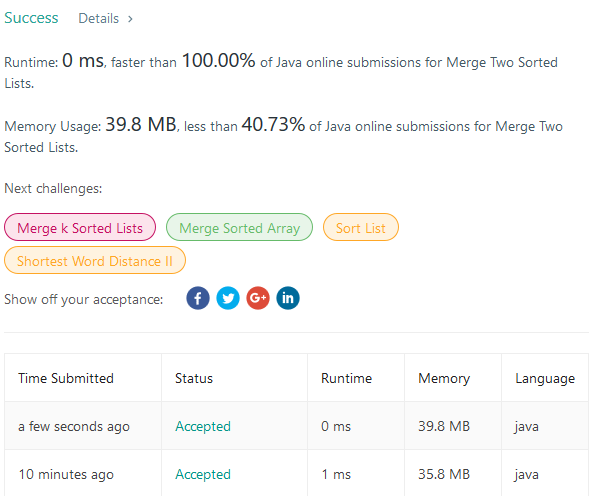Open the Accepted submission from 10 minutes ago
This screenshot has width=609, height=496.
pos(203,474)
